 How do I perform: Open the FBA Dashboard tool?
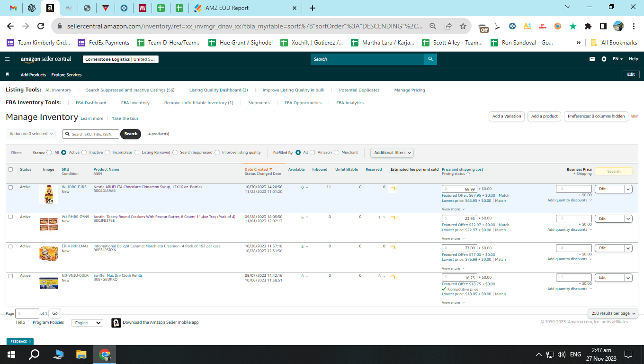[91, 103]
